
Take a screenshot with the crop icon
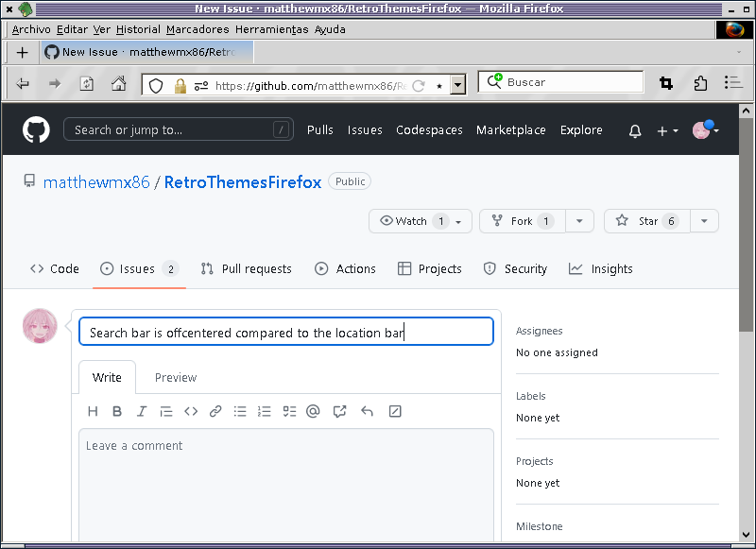(666, 83)
